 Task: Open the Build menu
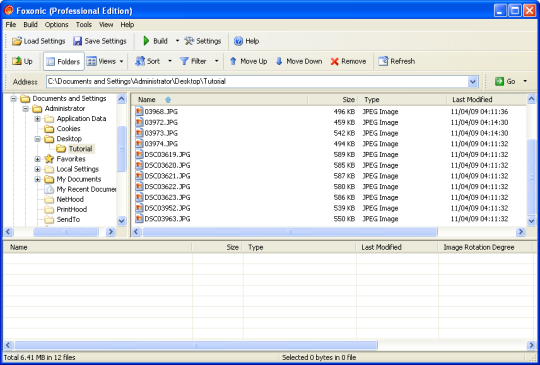click(x=30, y=25)
